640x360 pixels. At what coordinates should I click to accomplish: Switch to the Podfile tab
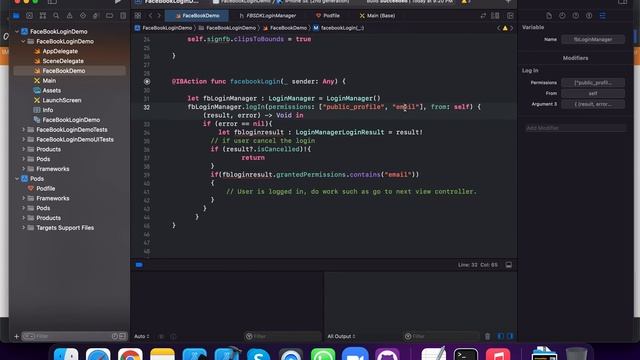(328, 16)
